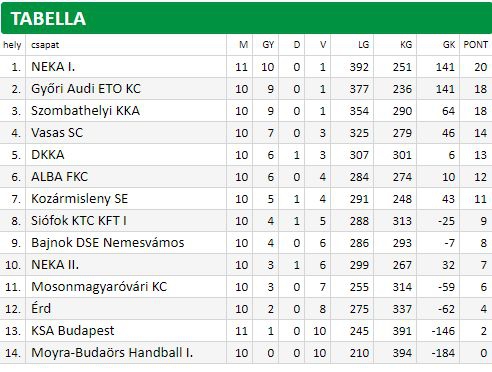
Task: Open KSA Budapest team entry
Action: point(73,331)
